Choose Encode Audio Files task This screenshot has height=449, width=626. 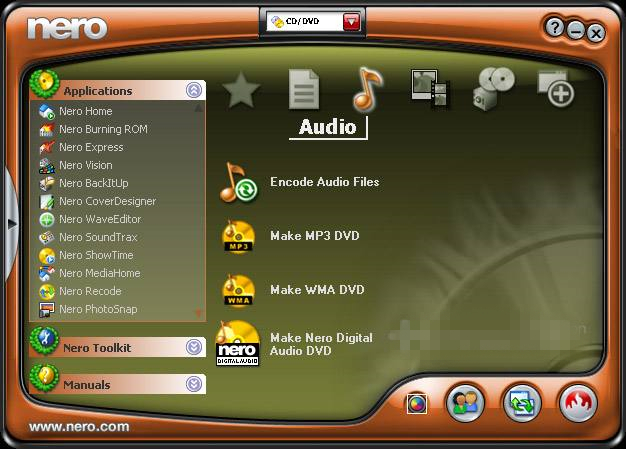(325, 182)
